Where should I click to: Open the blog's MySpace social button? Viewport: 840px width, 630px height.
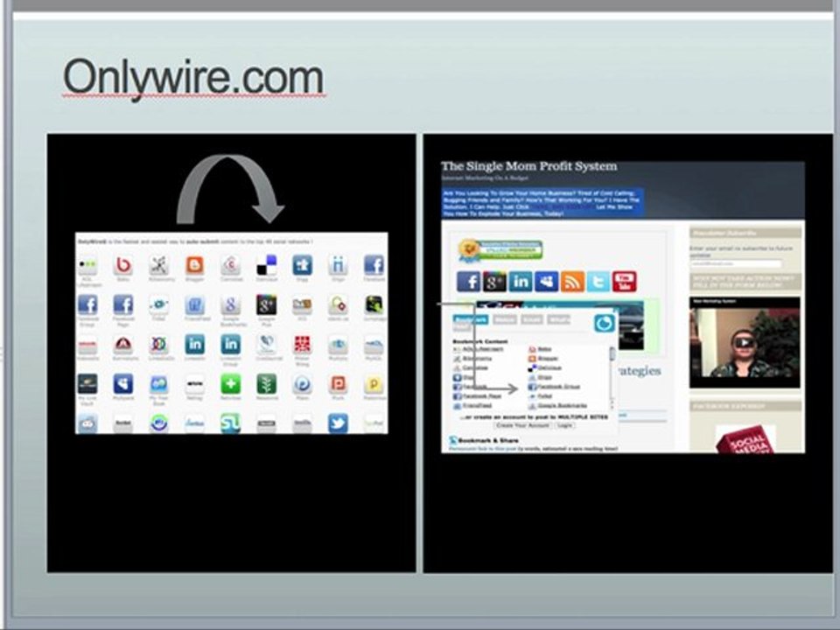point(546,282)
